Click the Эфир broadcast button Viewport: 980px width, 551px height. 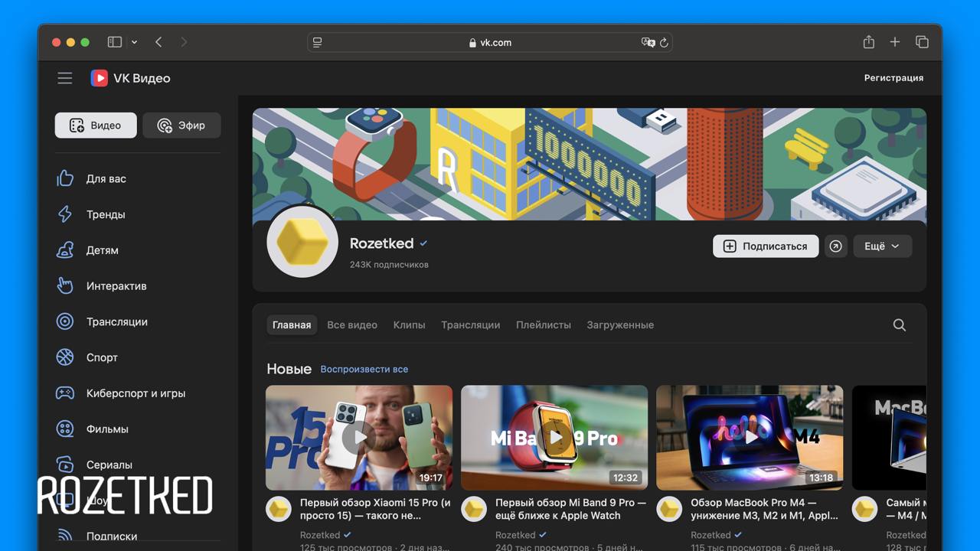click(x=181, y=126)
